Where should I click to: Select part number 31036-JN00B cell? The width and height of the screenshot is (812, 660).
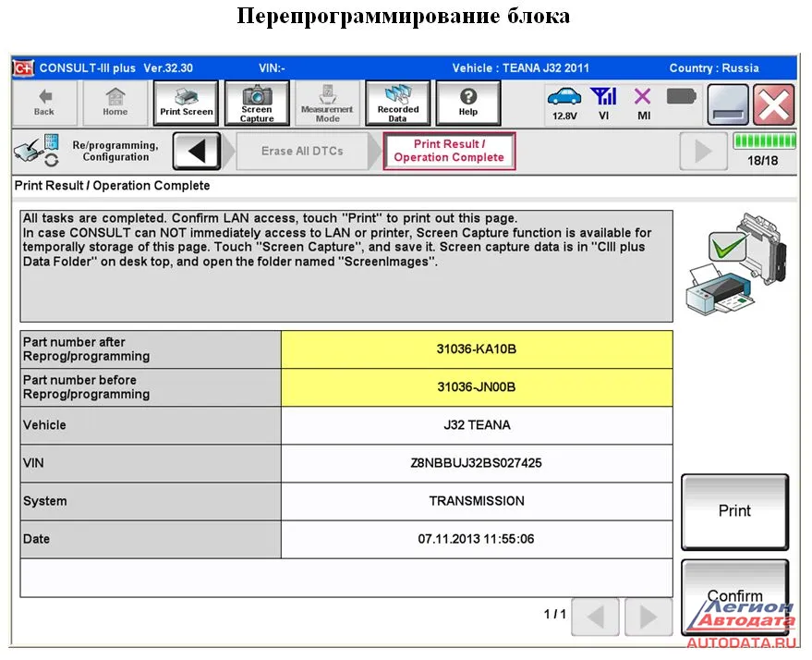point(477,387)
